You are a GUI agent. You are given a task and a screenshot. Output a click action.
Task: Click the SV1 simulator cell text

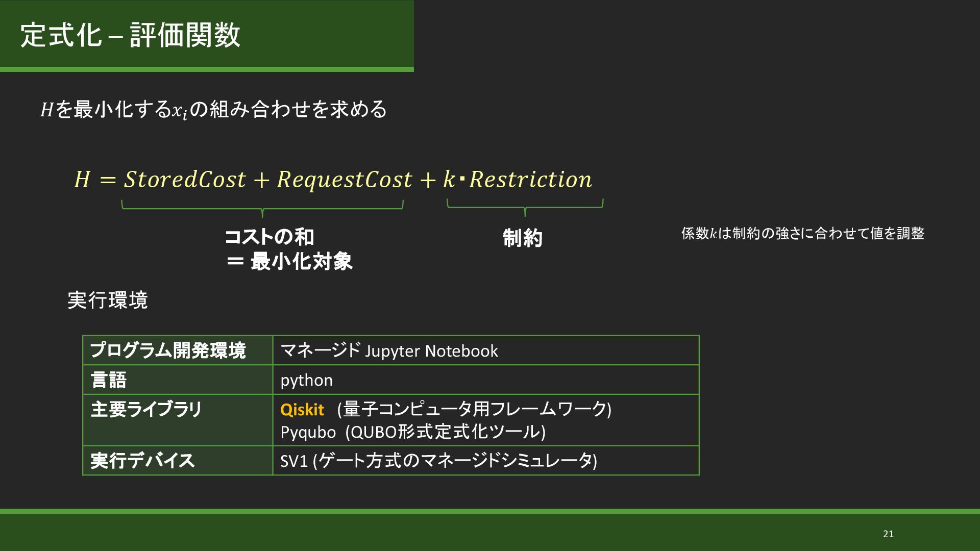tap(438, 461)
